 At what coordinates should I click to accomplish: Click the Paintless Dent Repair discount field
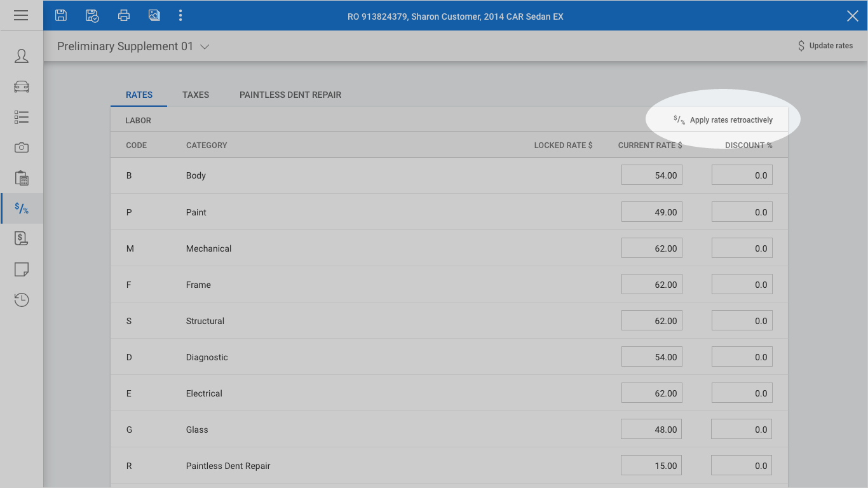coord(742,465)
